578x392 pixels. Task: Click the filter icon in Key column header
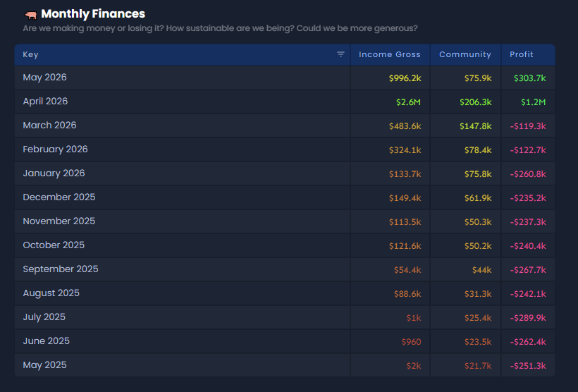[340, 54]
